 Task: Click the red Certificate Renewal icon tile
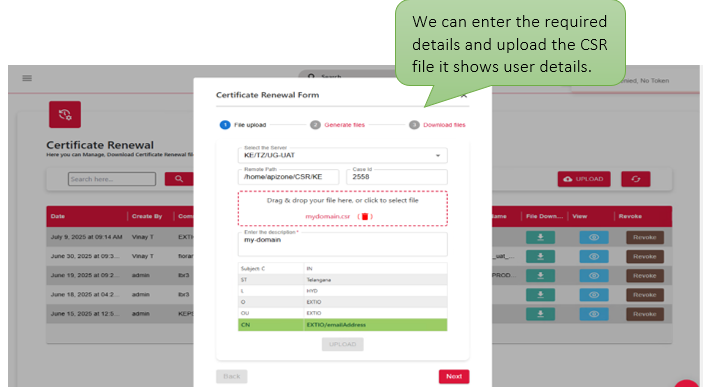point(65,115)
